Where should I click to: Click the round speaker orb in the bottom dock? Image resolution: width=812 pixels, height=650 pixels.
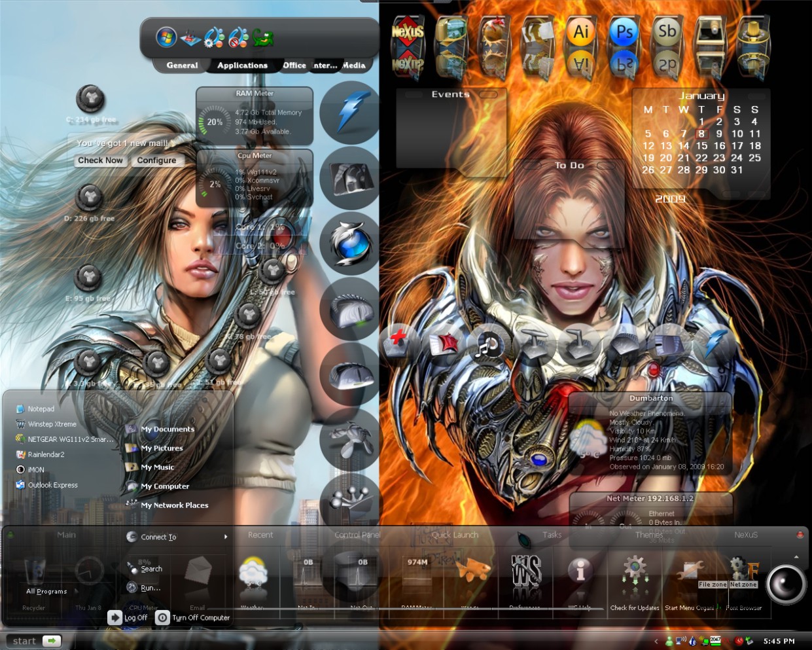tap(786, 584)
